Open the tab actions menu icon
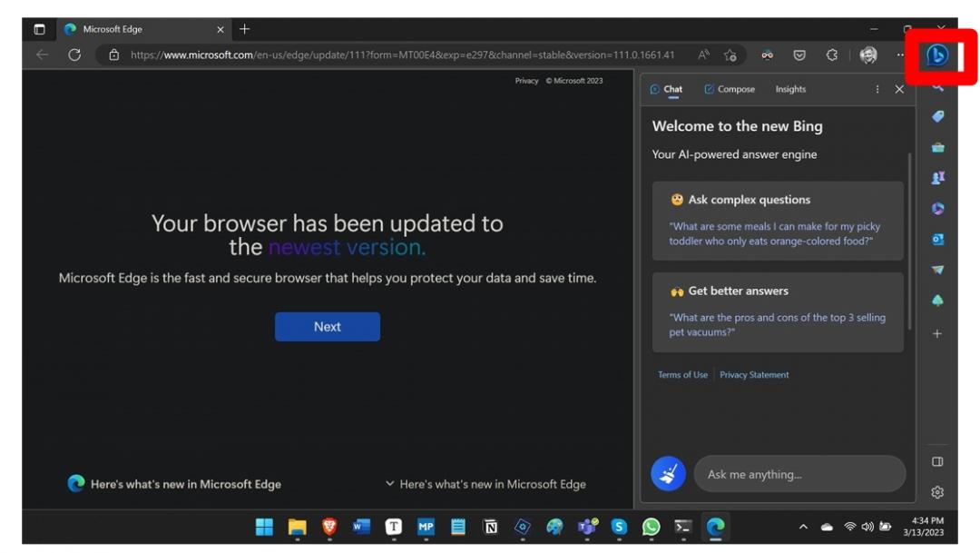The width and height of the screenshot is (980, 553). tap(39, 29)
